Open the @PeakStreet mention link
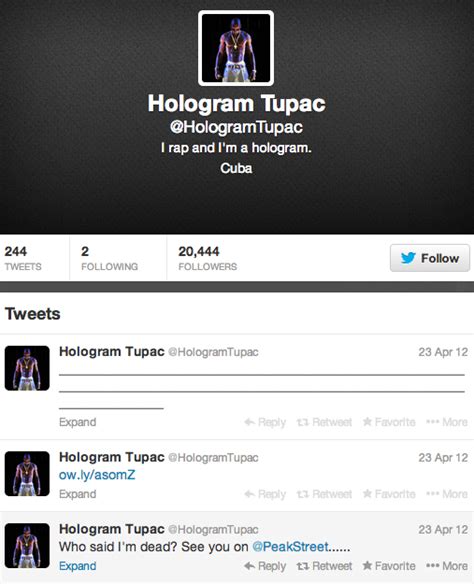Screen dimensions: 474x584 (x=290, y=547)
